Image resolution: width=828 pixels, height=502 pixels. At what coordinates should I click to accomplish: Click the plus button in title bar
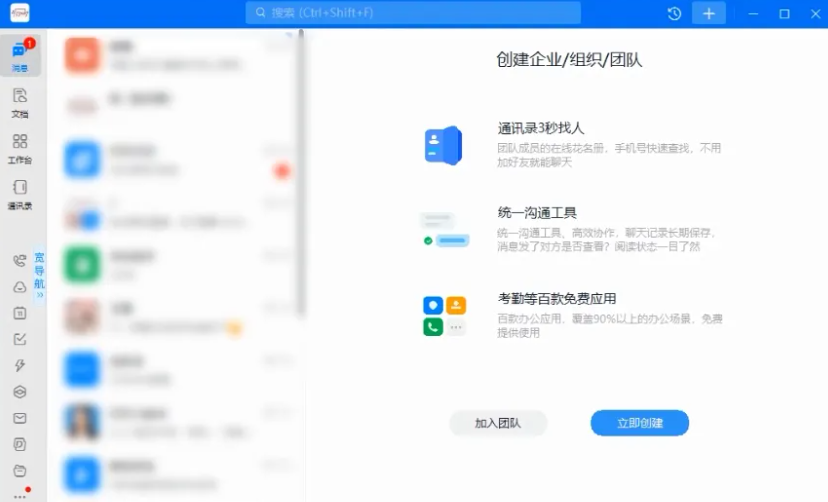pos(709,14)
